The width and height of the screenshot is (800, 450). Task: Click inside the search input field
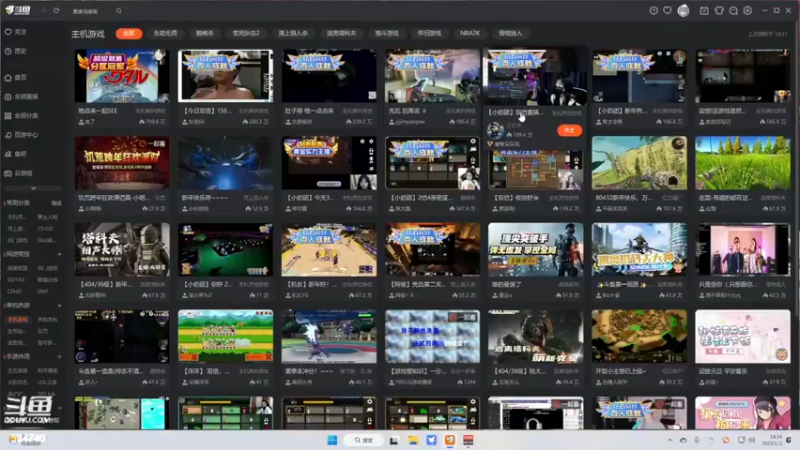point(92,11)
